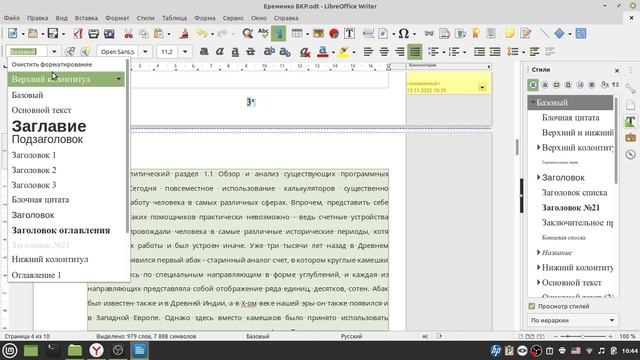This screenshot has width=640, height=360.
Task: Undo the last action with the arrow icon
Action: pos(202,33)
